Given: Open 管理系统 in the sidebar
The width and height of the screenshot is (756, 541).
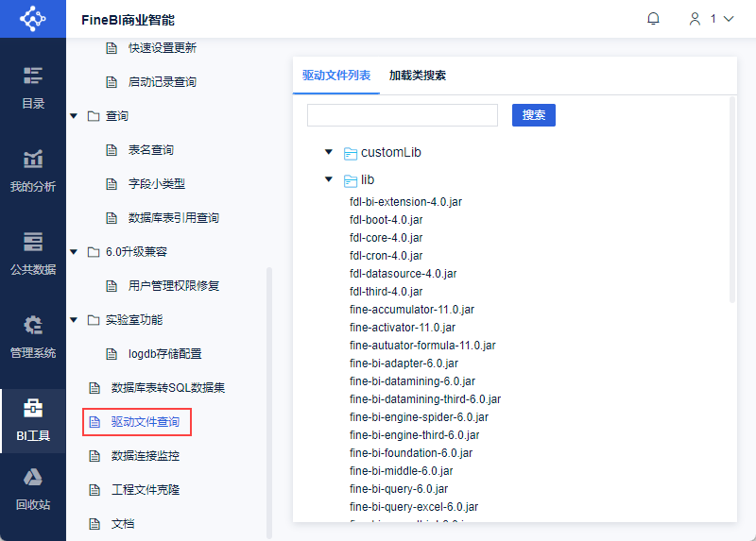Looking at the screenshot, I should pyautogui.click(x=33, y=338).
